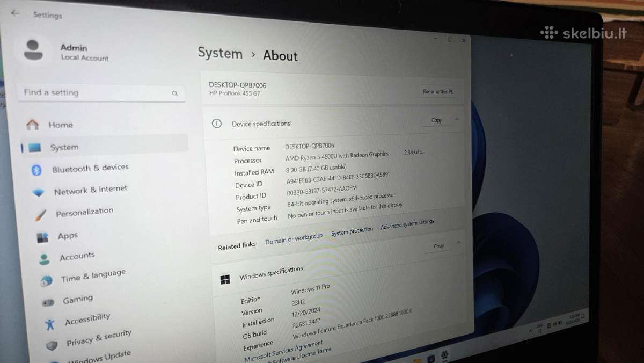Click the search magnifier icon
Viewport: 644px width, 363px height.
[175, 93]
